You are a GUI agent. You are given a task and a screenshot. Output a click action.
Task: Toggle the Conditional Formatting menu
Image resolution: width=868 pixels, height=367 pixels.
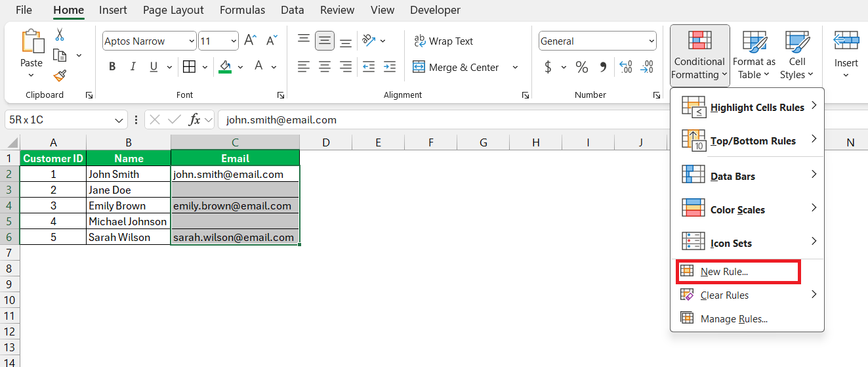[699, 55]
